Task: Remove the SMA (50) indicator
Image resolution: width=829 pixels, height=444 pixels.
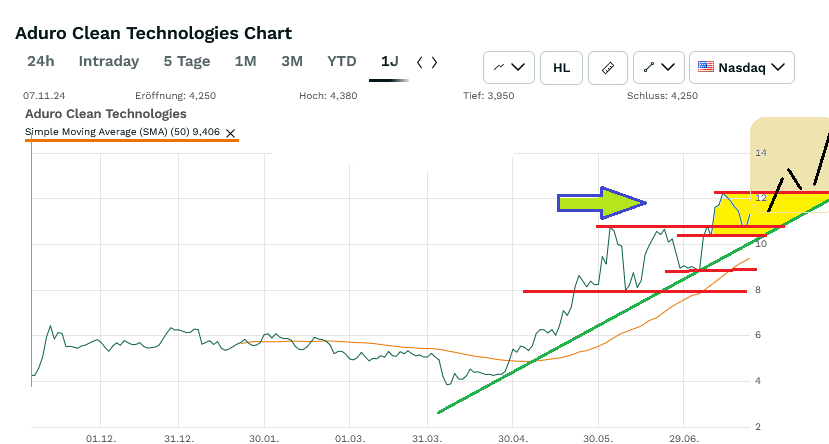Action: tap(231, 133)
